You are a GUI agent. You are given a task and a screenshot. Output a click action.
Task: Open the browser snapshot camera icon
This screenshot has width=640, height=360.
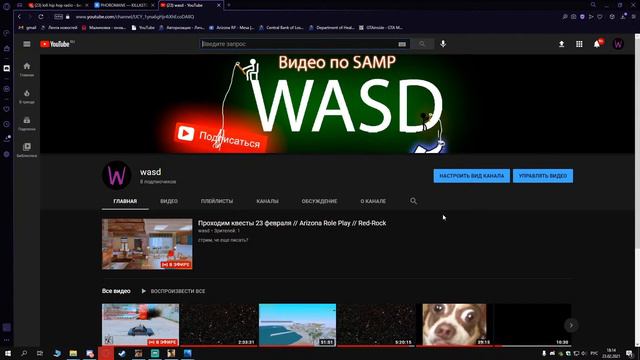point(573,17)
